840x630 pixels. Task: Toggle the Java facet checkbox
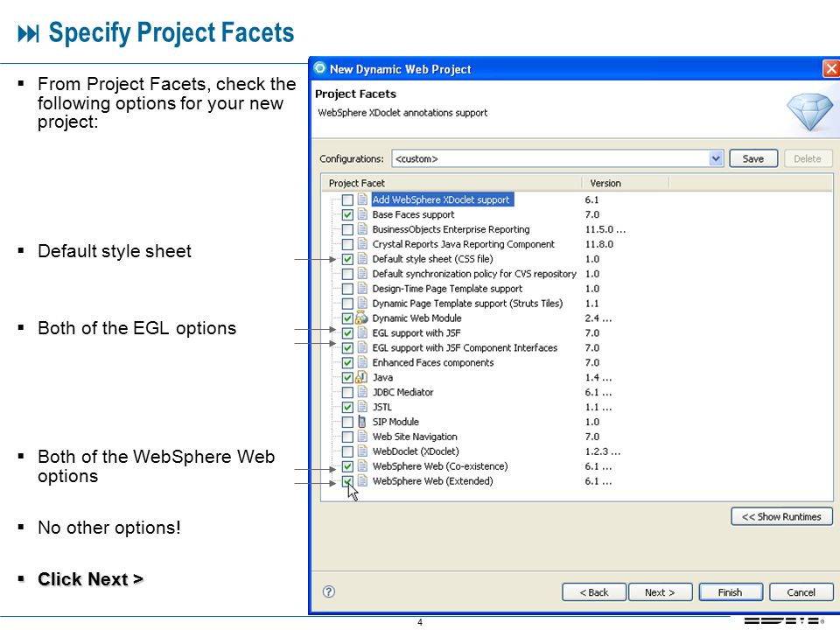click(347, 378)
